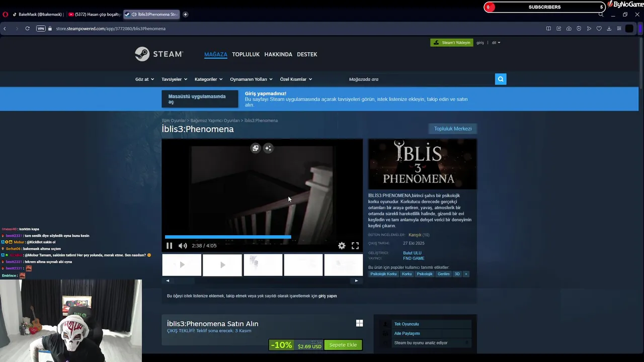Open the Özel Kısımlar dropdown
Viewport: 644px width, 362px height.
coord(296,79)
